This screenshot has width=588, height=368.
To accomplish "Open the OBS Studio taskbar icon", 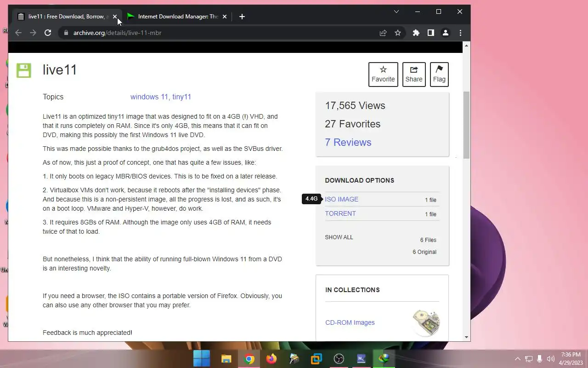I will click(339, 358).
